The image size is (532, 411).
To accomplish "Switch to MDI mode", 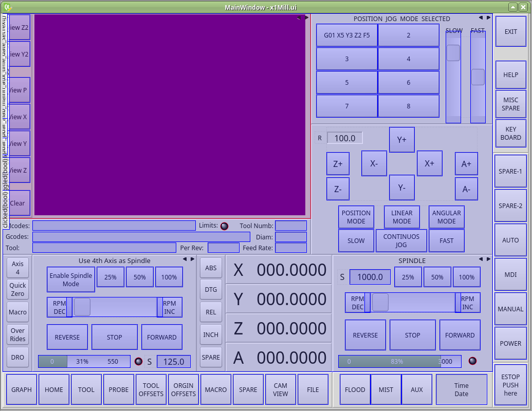I will [x=510, y=274].
